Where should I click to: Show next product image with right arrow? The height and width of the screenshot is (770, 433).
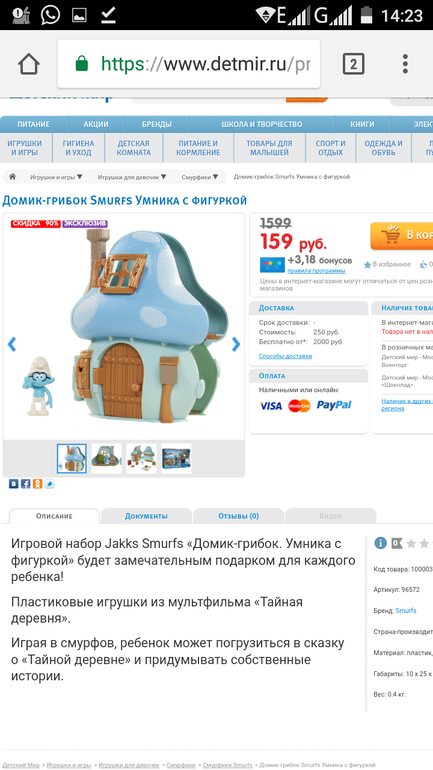[236, 344]
